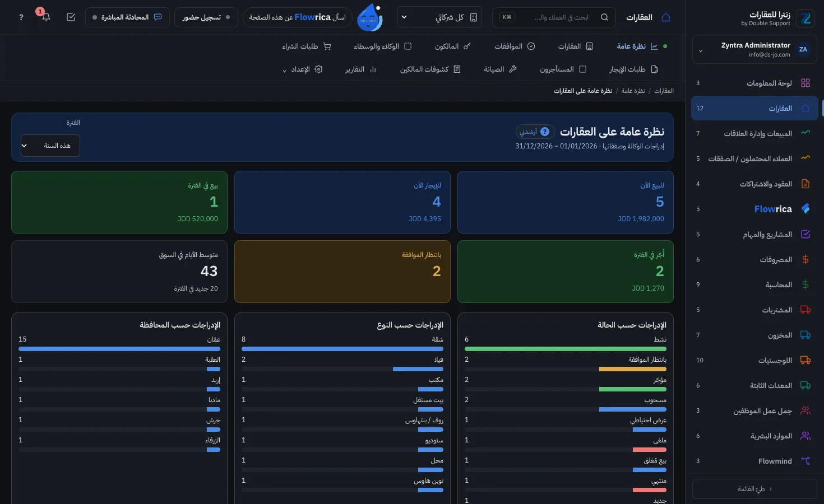
Task: Open المحاسبة accounting in sidebar
Action: [754, 284]
